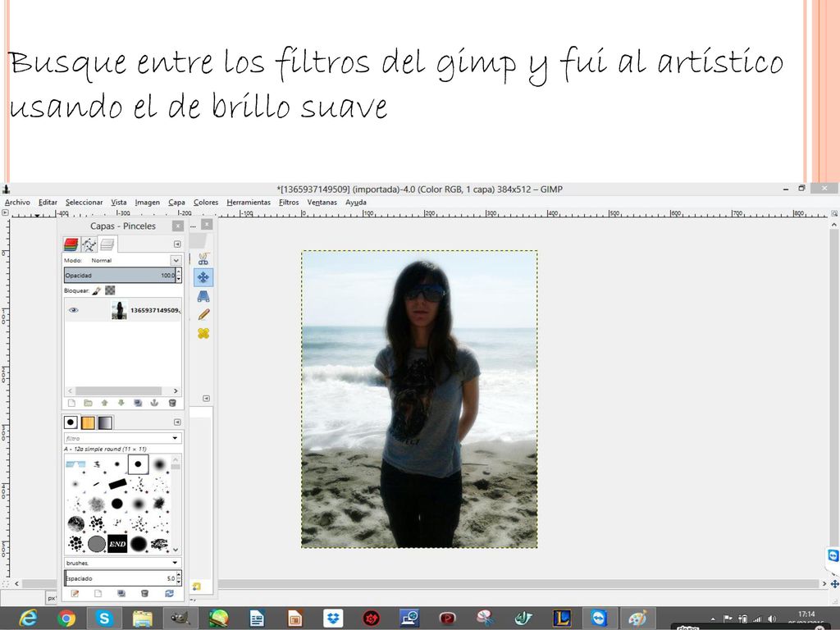The width and height of the screenshot is (840, 630).
Task: Lower the layer with down arrow
Action: (x=121, y=403)
